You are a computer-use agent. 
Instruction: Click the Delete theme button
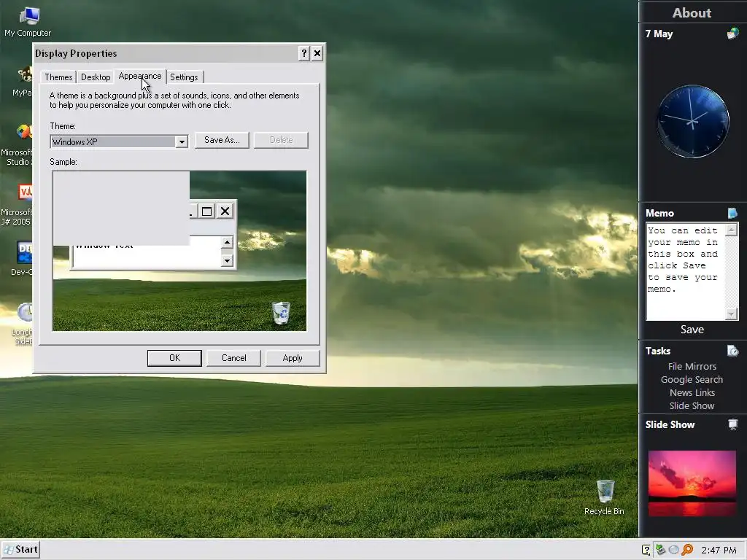pyautogui.click(x=281, y=140)
